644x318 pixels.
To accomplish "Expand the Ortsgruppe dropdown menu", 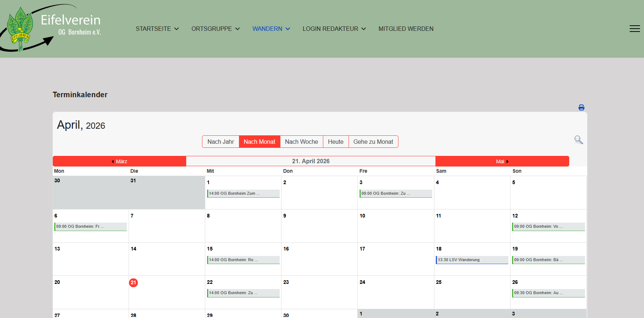I will (x=215, y=29).
